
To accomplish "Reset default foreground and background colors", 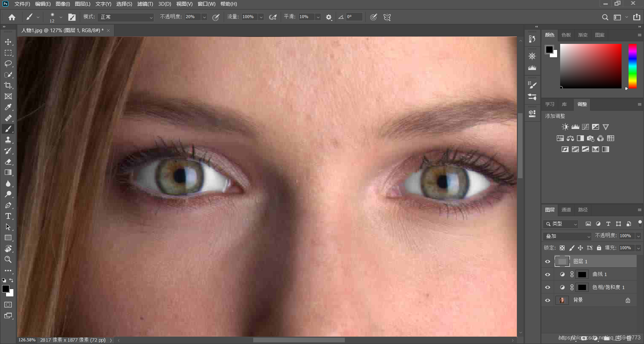I will (4, 280).
